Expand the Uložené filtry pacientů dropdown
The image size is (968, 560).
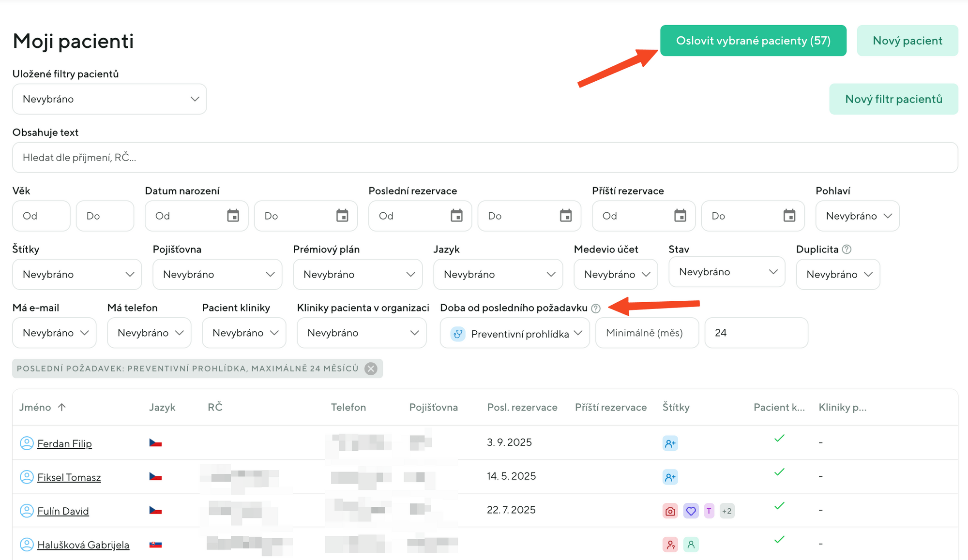[x=109, y=99]
